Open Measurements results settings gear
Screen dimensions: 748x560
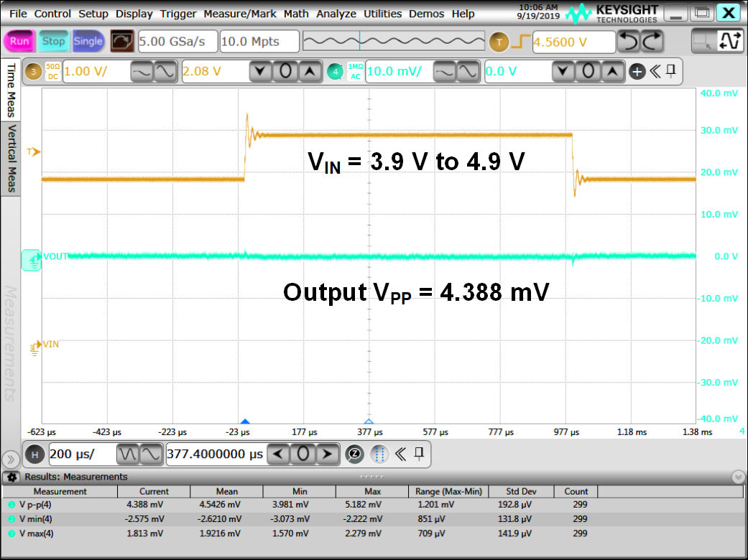click(x=12, y=477)
